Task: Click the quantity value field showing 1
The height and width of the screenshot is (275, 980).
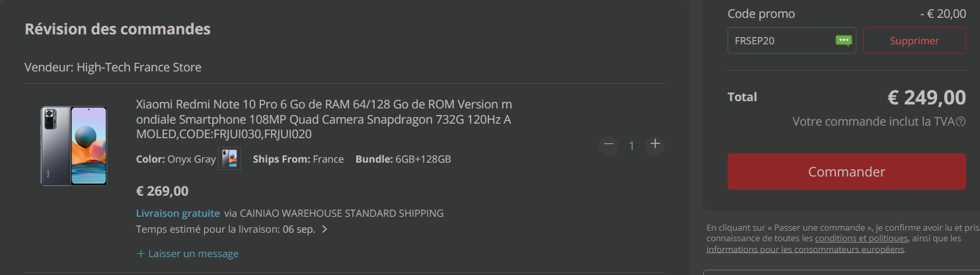Action: click(x=631, y=145)
